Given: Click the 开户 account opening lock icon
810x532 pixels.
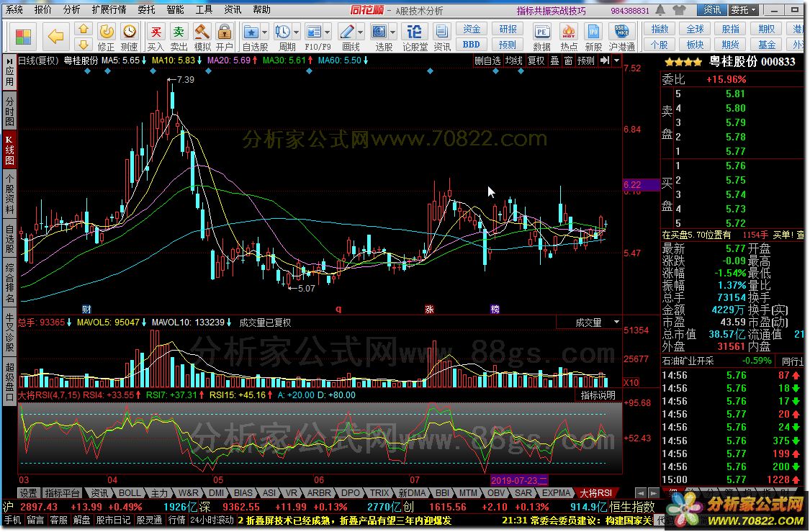Looking at the screenshot, I should pos(225,37).
